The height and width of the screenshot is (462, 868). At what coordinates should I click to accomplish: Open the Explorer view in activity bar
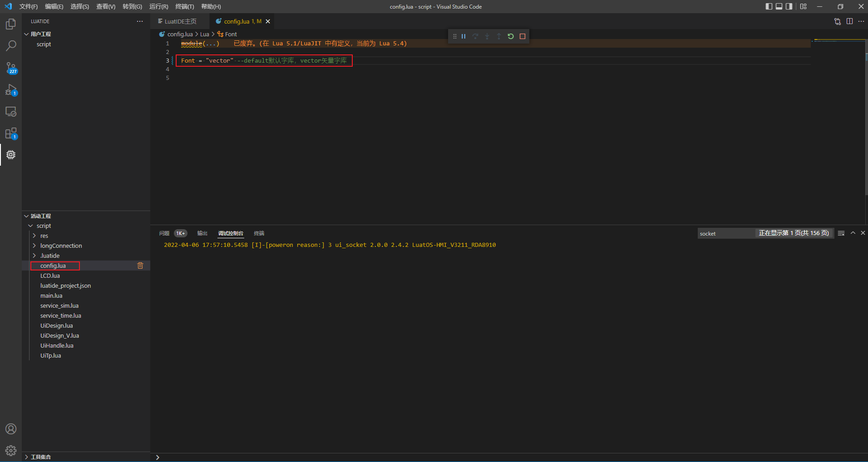tap(11, 24)
